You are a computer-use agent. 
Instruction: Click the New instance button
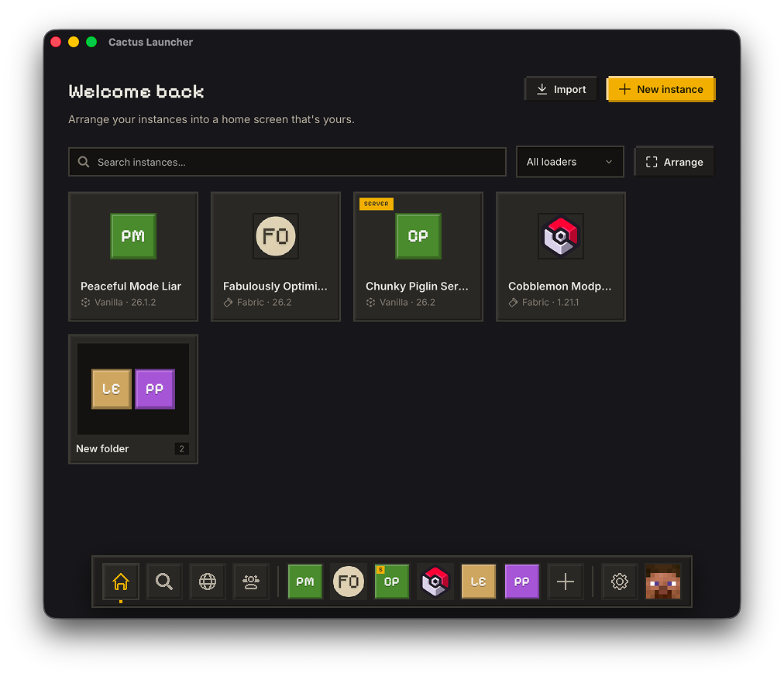pyautogui.click(x=661, y=89)
